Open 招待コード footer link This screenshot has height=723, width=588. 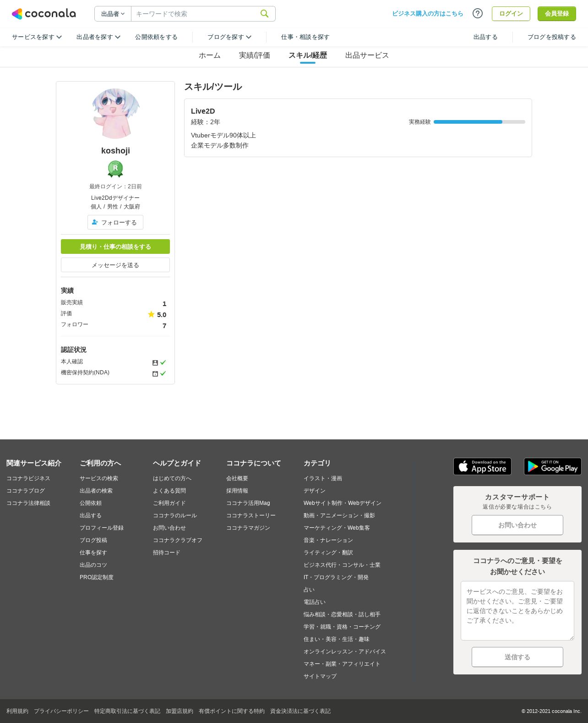coord(167,553)
